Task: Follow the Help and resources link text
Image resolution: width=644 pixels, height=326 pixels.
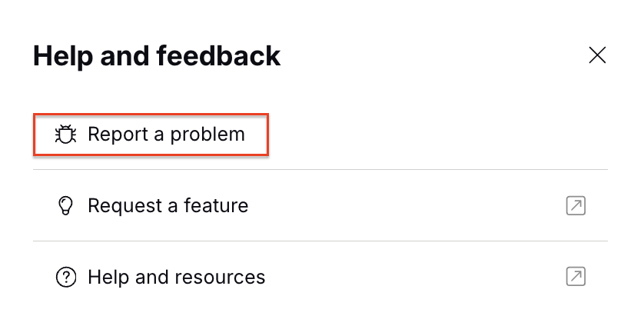Action: pyautogui.click(x=176, y=277)
